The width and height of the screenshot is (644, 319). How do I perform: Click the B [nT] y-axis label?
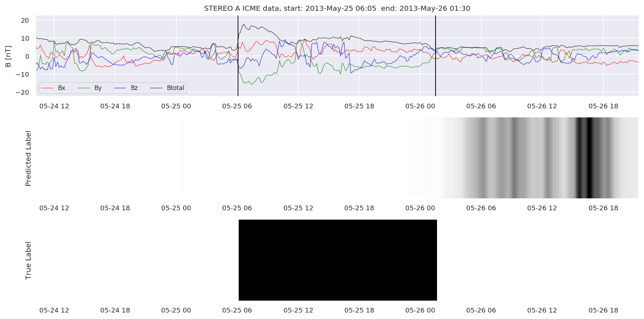(x=8, y=56)
